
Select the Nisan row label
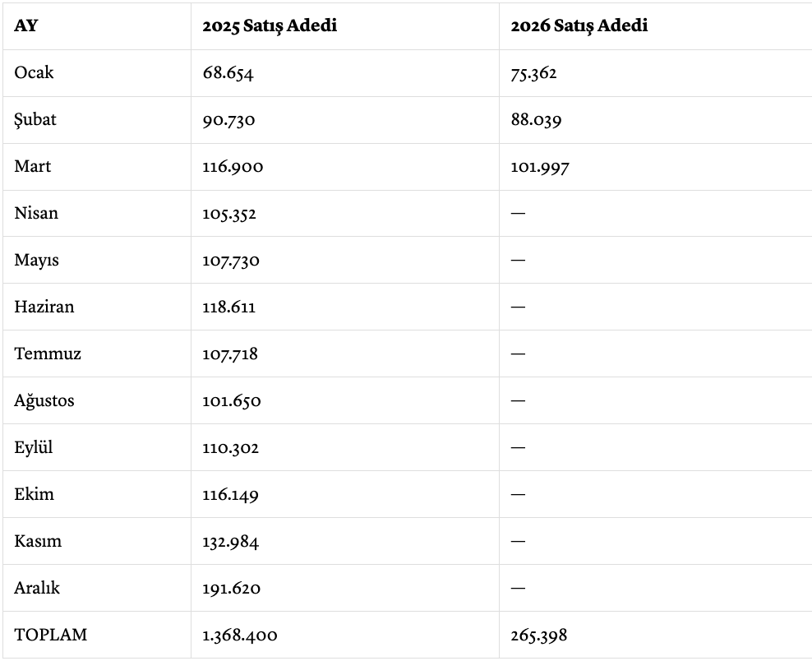click(x=36, y=214)
